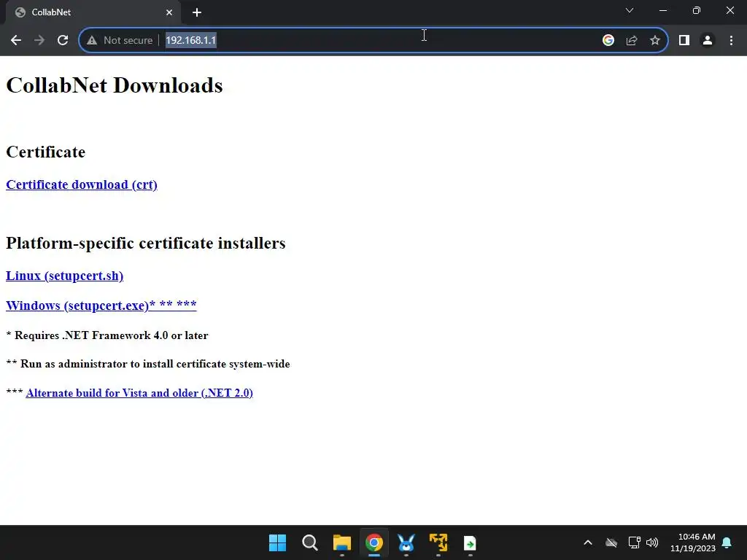The width and height of the screenshot is (747, 560).
Task: Open the green arrow document app in taskbar
Action: 471,542
